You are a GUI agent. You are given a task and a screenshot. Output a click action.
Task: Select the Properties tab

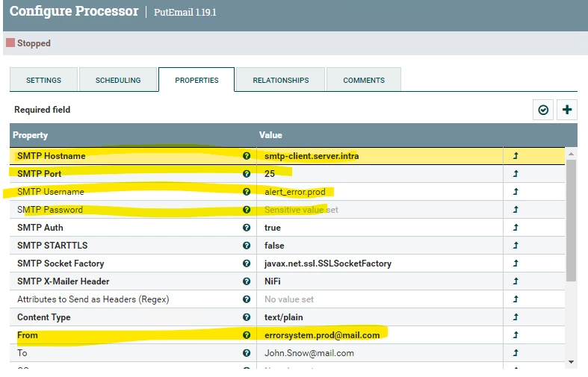click(196, 80)
